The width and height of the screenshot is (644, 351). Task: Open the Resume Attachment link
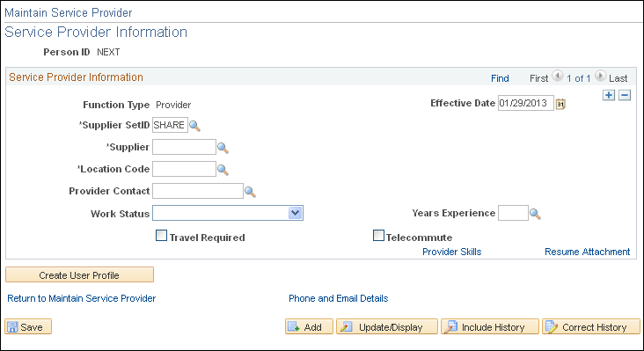(588, 252)
